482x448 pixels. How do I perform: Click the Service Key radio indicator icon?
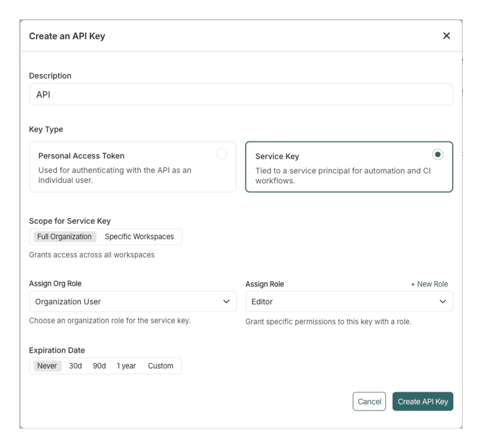coord(438,154)
